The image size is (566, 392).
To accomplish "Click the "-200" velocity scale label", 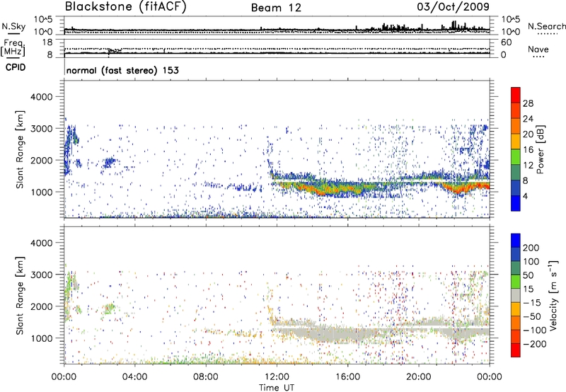I will (x=535, y=344).
